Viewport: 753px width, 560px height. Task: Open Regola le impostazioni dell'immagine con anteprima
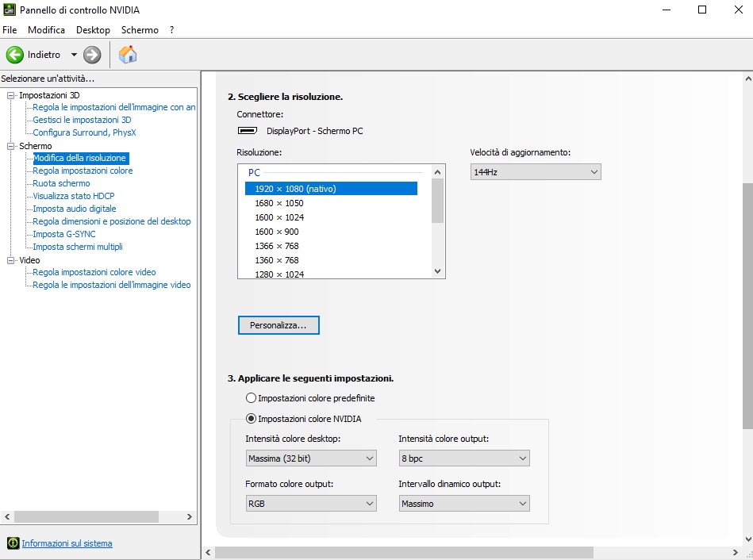[x=113, y=107]
